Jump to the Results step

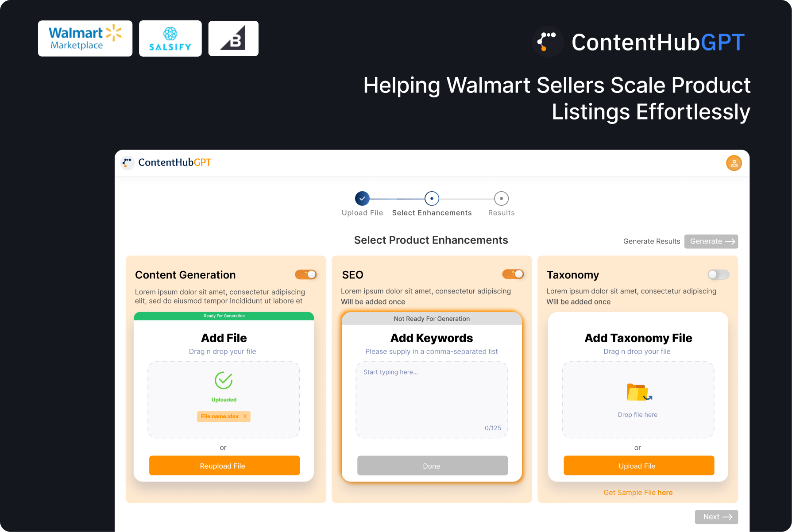(501, 199)
